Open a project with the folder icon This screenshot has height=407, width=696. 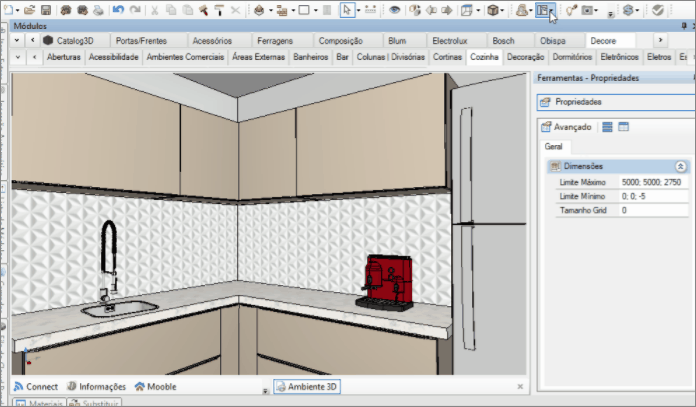29,10
